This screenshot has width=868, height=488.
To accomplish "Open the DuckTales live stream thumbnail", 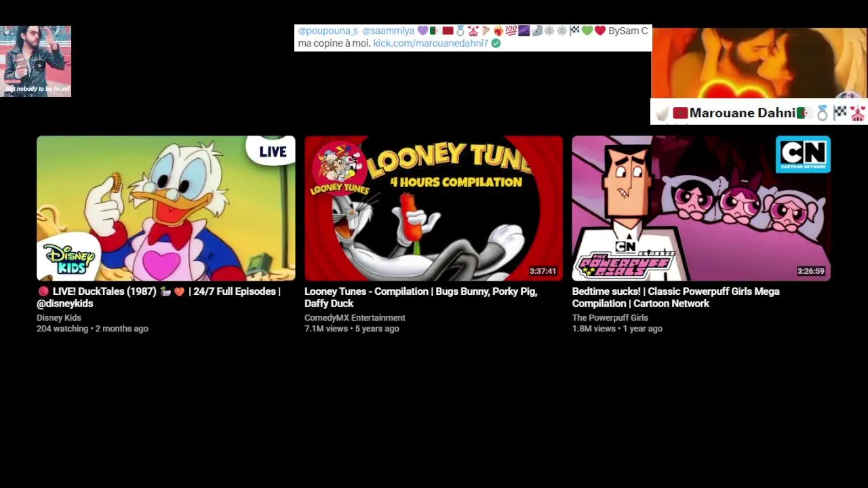I will (x=166, y=208).
